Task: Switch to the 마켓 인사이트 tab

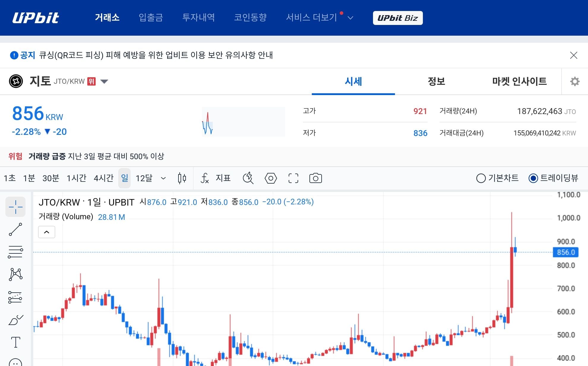Action: [519, 81]
